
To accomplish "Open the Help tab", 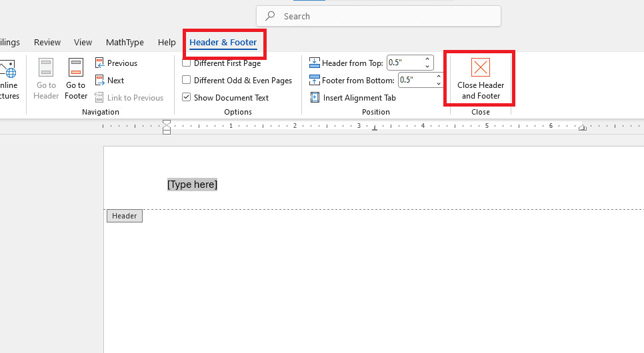I will [x=167, y=42].
